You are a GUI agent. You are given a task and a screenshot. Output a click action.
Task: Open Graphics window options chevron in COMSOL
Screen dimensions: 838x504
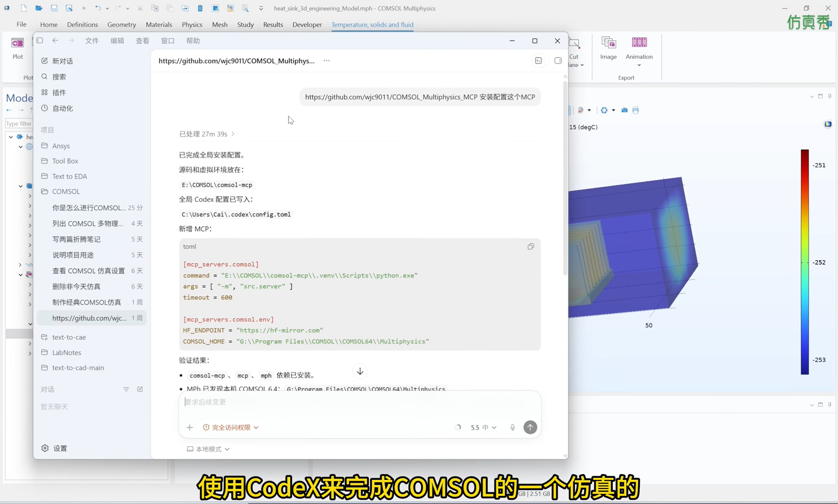coord(811,96)
